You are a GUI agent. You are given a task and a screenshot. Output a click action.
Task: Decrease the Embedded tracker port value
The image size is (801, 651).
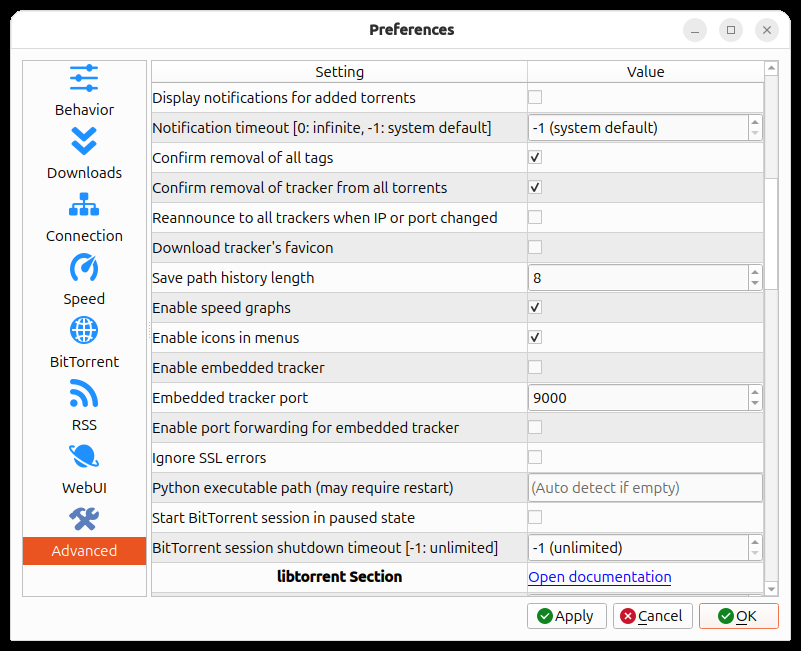(x=754, y=403)
